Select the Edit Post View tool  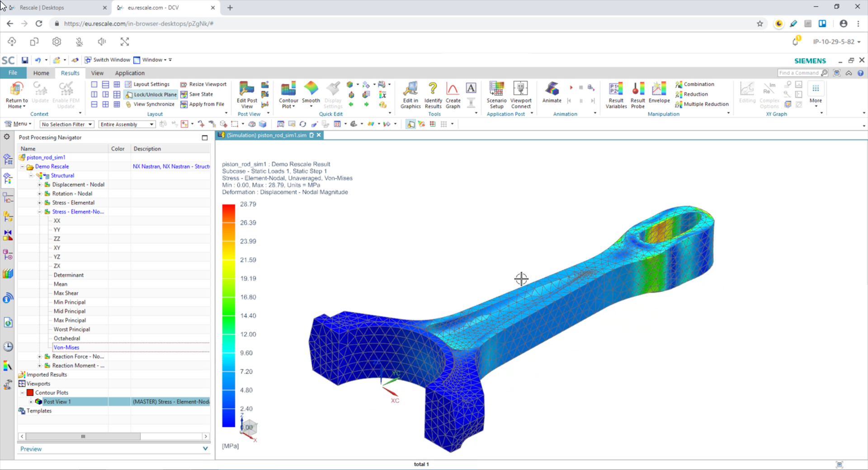[246, 94]
